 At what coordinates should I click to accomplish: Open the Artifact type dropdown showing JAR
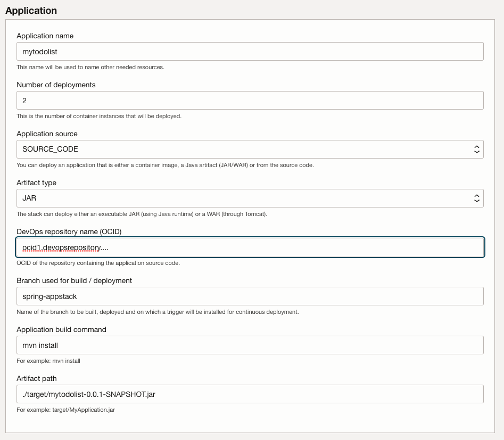(250, 198)
